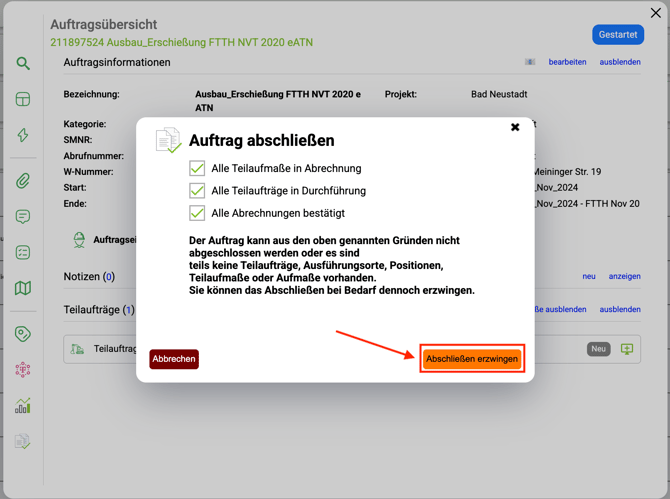Collapse Teilaufträge section via 'ausblenden'
Viewport: 670px width, 499px height.
[620, 310]
